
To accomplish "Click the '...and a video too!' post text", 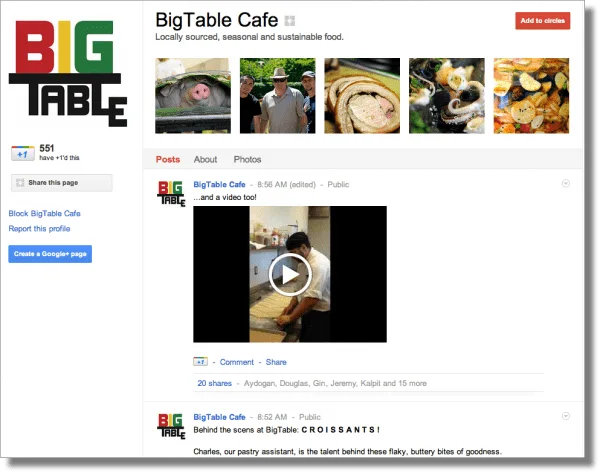I will tap(225, 197).
